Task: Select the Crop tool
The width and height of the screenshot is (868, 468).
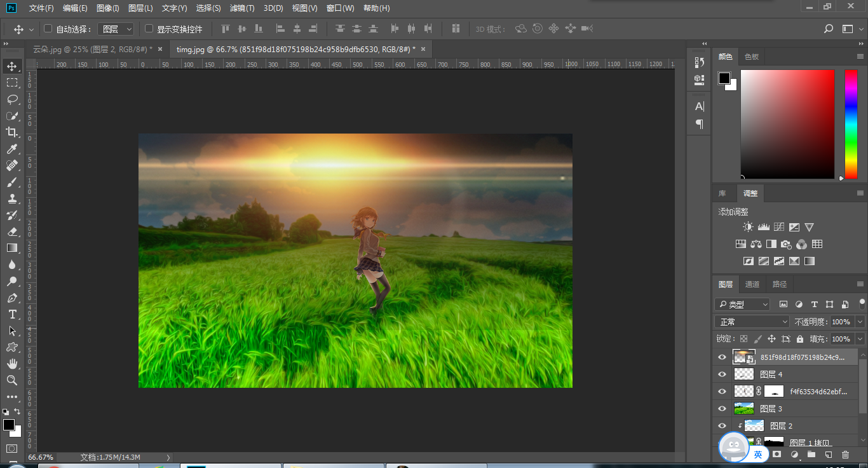Action: pyautogui.click(x=12, y=132)
